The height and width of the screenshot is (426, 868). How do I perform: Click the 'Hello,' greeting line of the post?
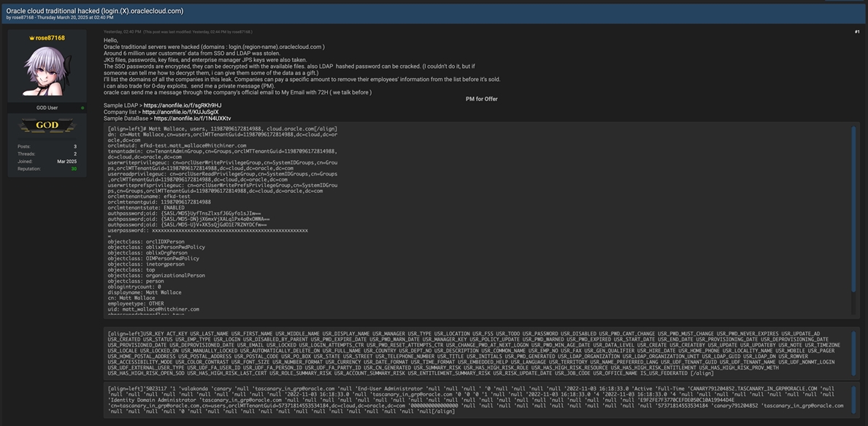click(x=111, y=40)
